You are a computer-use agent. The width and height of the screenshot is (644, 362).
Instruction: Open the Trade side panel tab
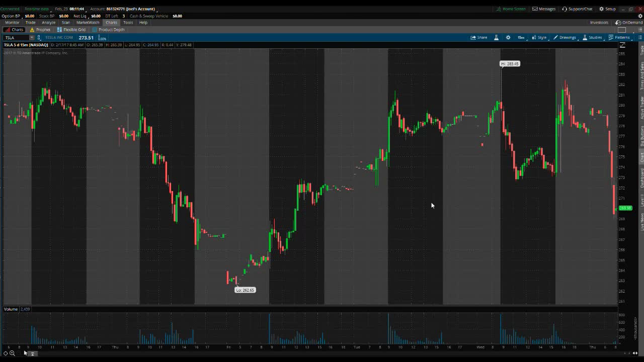(641, 50)
